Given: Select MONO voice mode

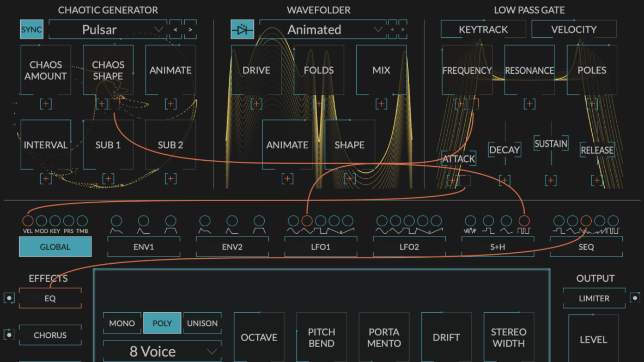Looking at the screenshot, I should tap(122, 323).
